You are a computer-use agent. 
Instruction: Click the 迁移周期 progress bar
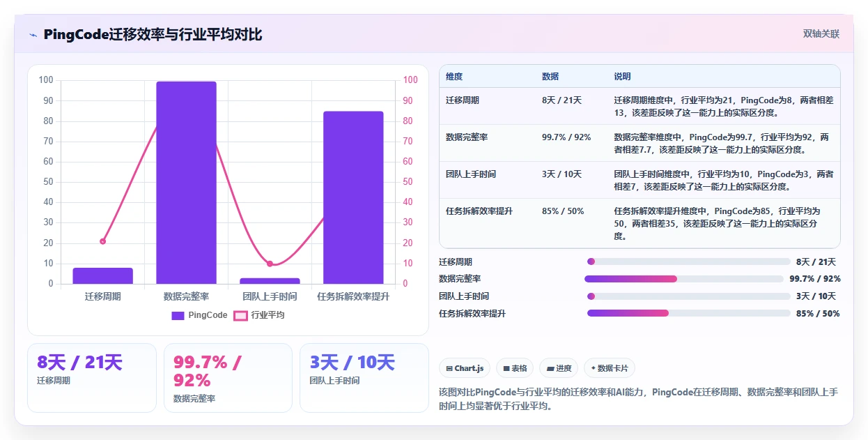[688, 261]
